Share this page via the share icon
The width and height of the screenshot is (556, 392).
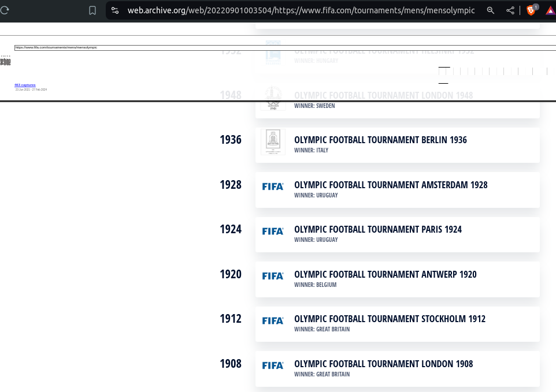(510, 10)
